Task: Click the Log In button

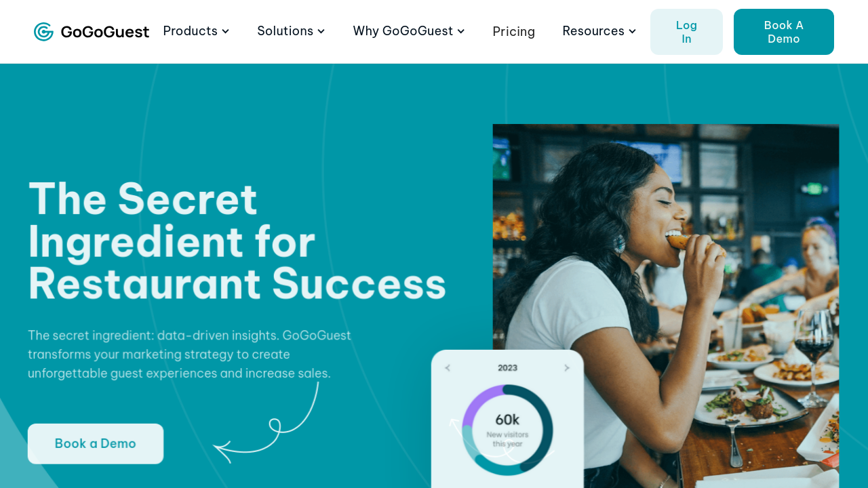Action: 686,32
